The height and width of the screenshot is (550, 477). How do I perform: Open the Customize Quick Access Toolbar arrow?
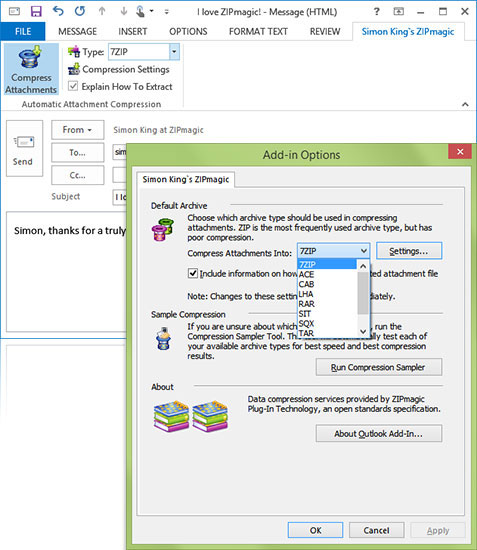(x=167, y=12)
